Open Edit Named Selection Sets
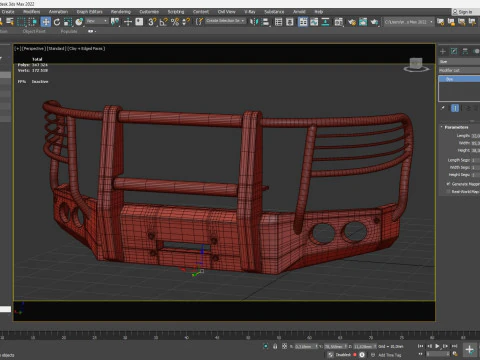 [x=199, y=22]
